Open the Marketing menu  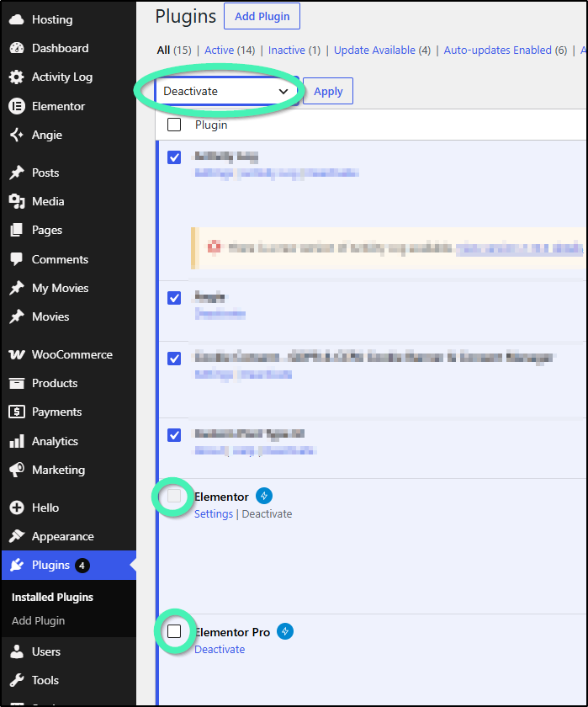tap(68, 470)
